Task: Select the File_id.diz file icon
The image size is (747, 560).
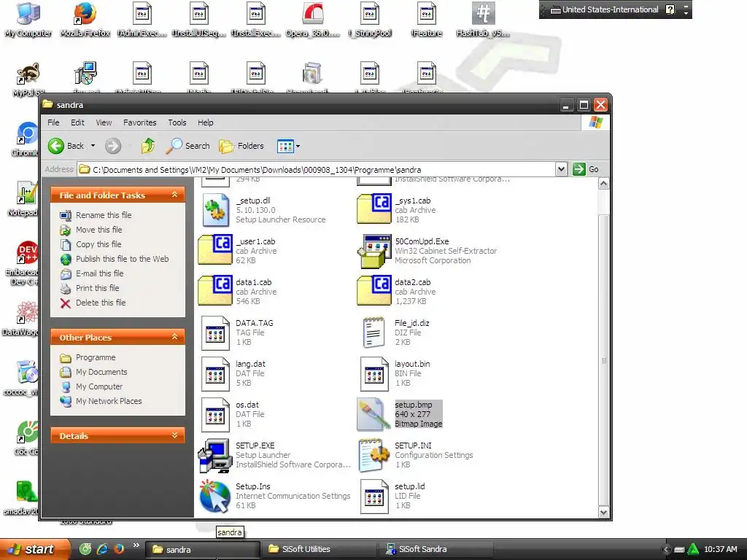Action: coord(374,332)
